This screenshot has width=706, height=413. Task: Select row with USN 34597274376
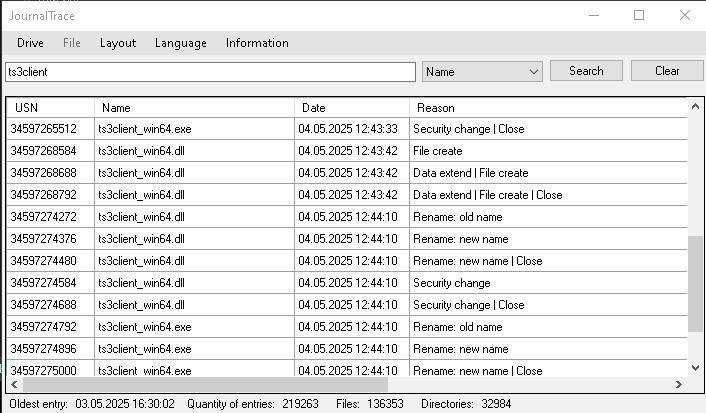tap(347, 239)
